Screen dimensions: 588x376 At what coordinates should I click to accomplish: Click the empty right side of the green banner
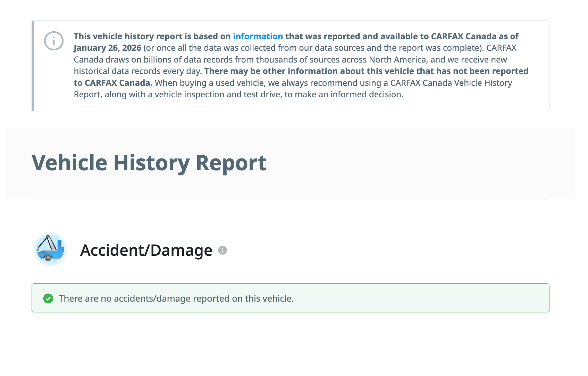coord(451,298)
